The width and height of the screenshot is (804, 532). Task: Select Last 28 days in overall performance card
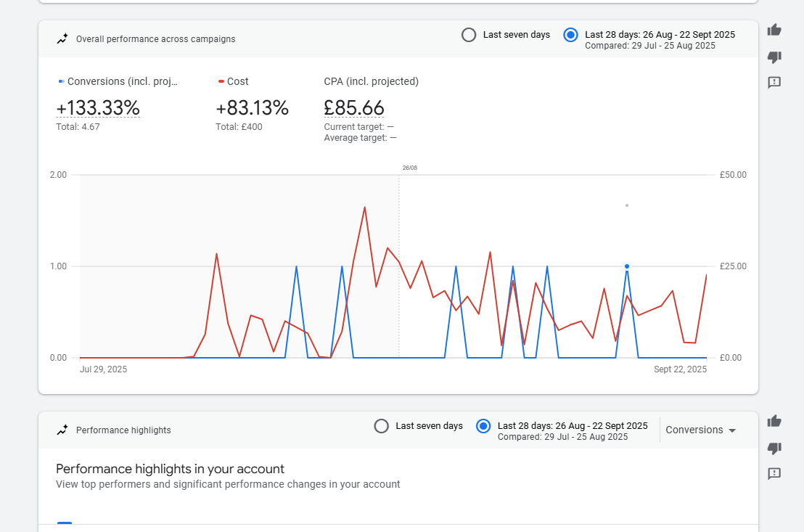[570, 34]
